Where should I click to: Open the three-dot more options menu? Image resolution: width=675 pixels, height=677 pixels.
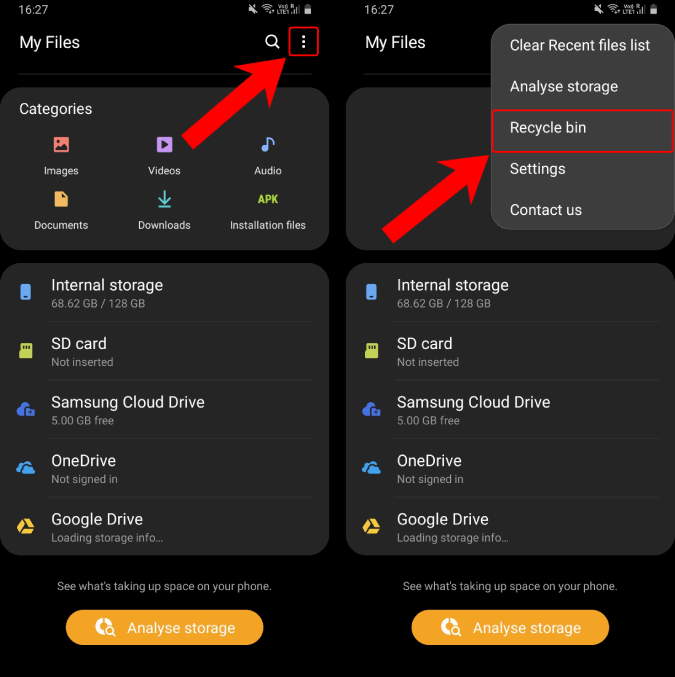(303, 42)
